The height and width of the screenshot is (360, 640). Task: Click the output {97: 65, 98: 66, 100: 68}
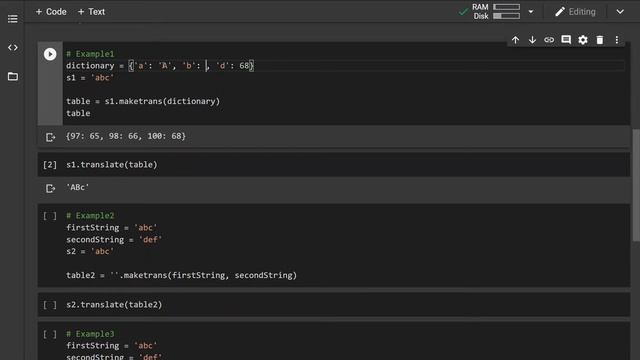[x=126, y=136]
